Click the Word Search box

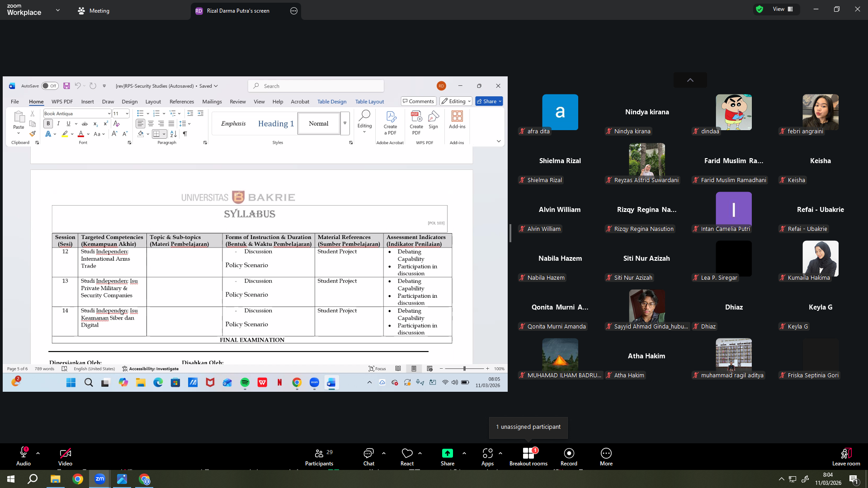[x=316, y=86]
